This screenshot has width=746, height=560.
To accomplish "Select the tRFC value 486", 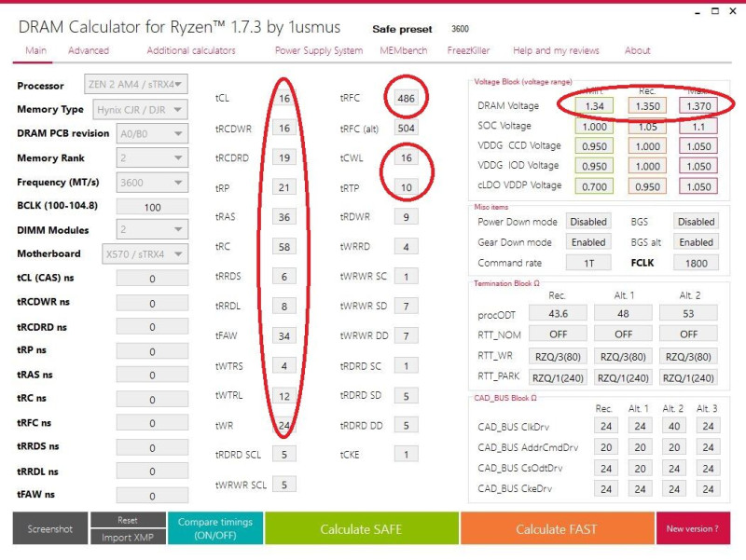I will 407,99.
